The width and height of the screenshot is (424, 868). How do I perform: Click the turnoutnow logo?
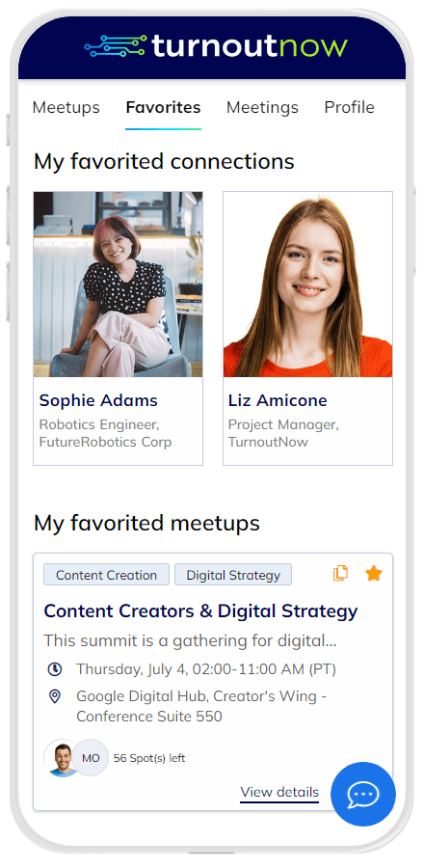pyautogui.click(x=216, y=46)
